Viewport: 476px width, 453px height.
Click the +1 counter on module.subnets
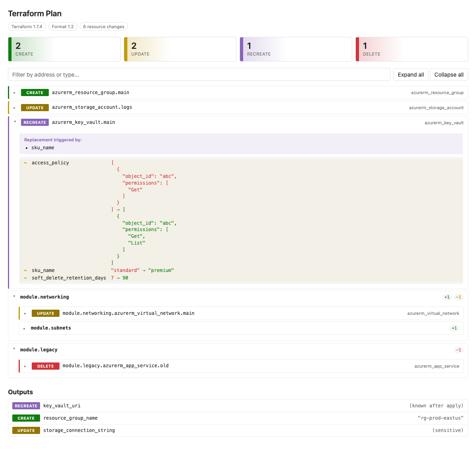pyautogui.click(x=454, y=328)
